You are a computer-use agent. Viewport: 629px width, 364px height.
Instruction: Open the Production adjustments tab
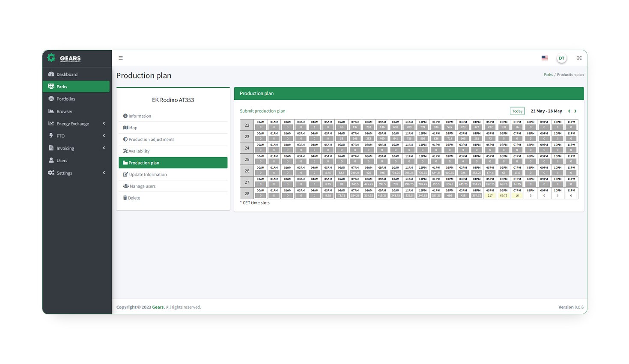(151, 140)
